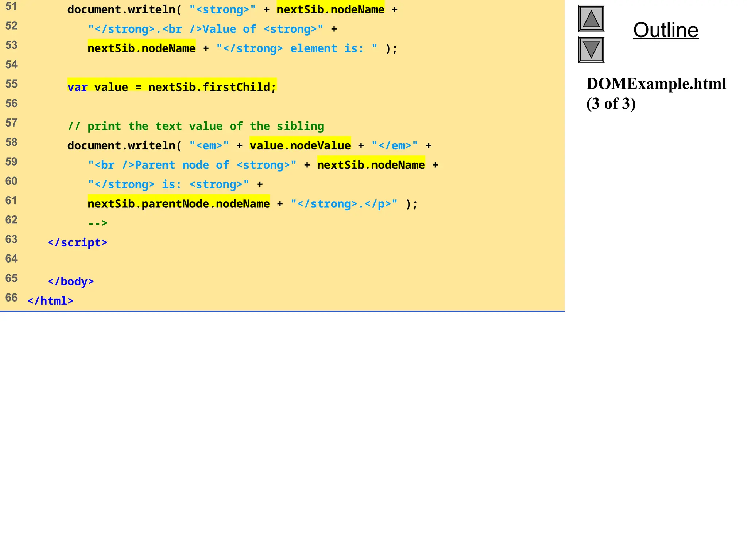This screenshot has height=560, width=747.
Task: Click line number 51
Action: (11, 7)
